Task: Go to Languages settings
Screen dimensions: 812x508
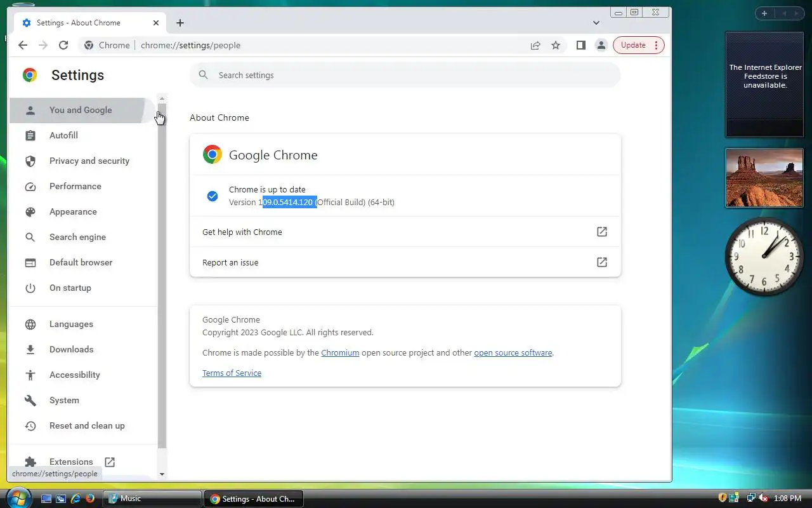Action: tap(82, 324)
